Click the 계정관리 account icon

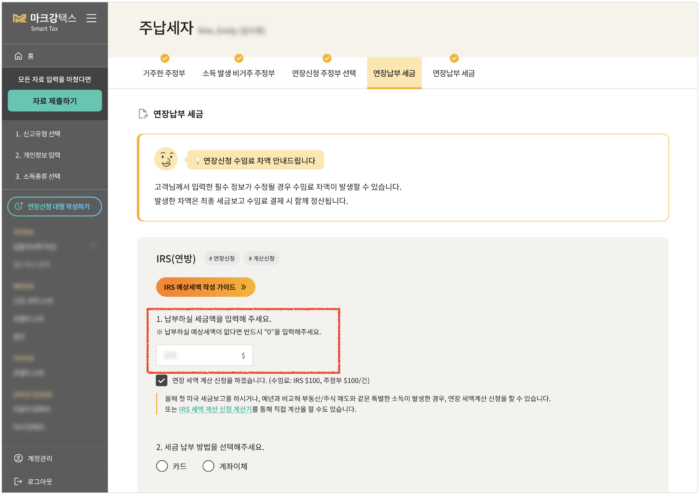[18, 458]
